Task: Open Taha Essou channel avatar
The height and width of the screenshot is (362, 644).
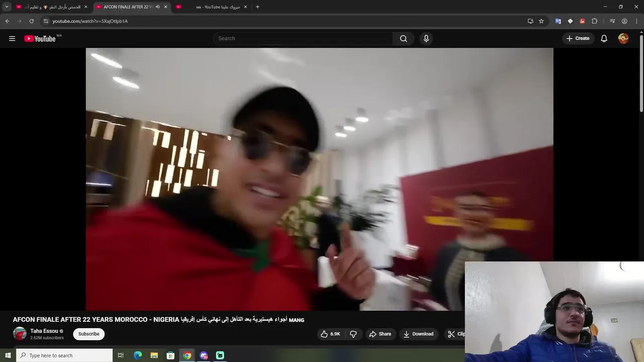Action: [20, 334]
